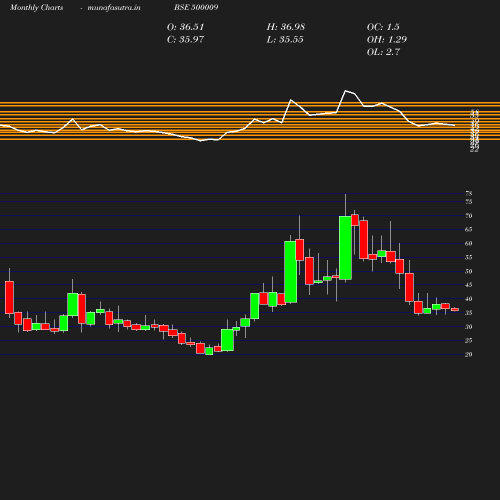Click the 75 price axis label
The width and height of the screenshot is (500, 500).
pyautogui.click(x=469, y=202)
